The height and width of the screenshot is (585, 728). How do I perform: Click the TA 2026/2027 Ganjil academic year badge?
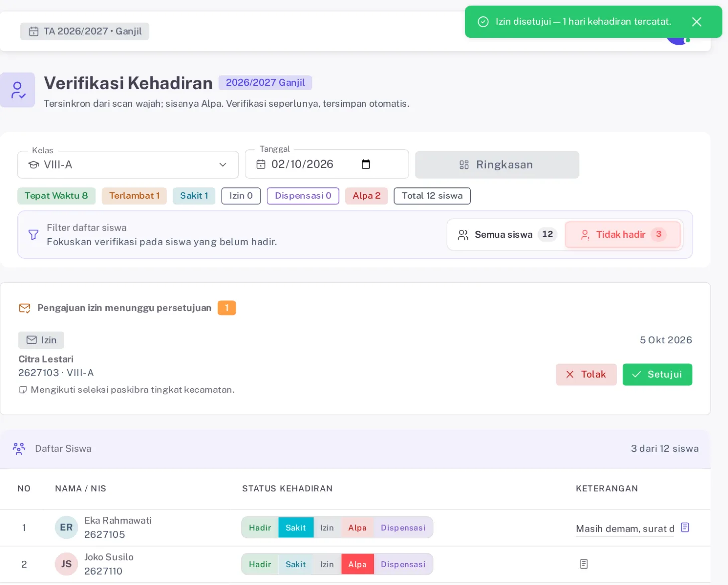click(x=85, y=31)
